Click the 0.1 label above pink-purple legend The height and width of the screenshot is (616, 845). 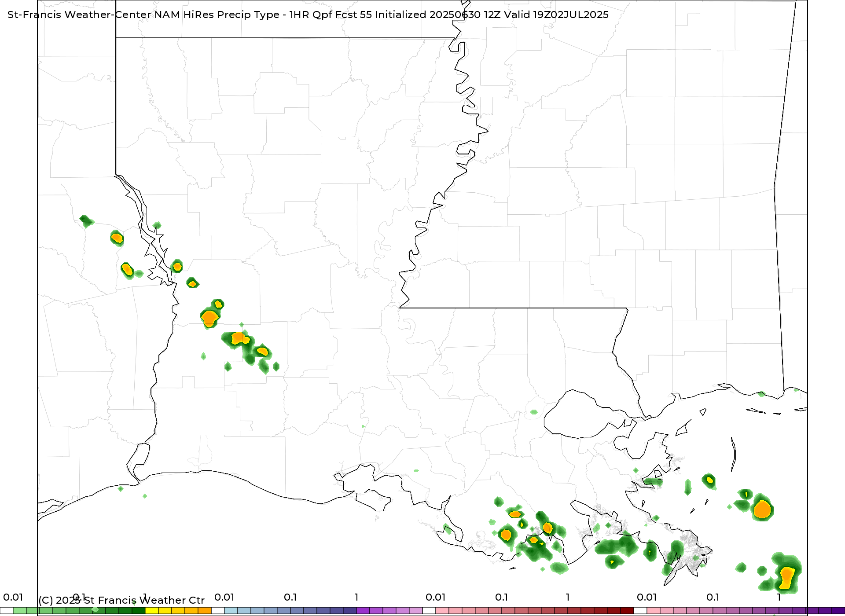713,597
